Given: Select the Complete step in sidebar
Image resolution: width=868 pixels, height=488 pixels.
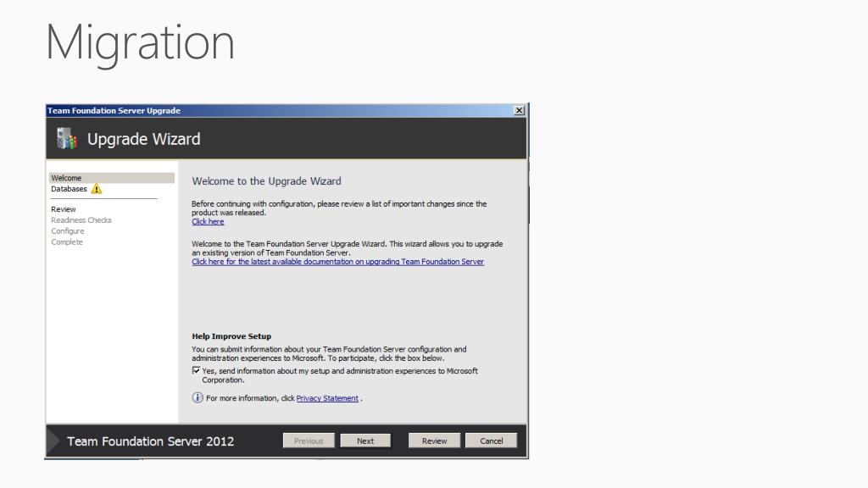Looking at the screenshot, I should point(67,242).
